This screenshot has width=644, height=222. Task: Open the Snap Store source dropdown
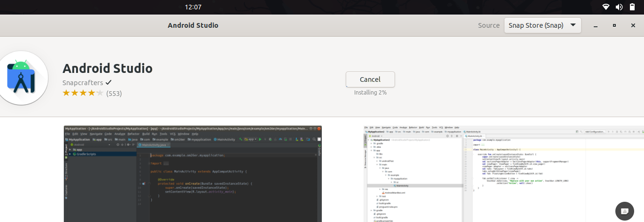pyautogui.click(x=543, y=25)
